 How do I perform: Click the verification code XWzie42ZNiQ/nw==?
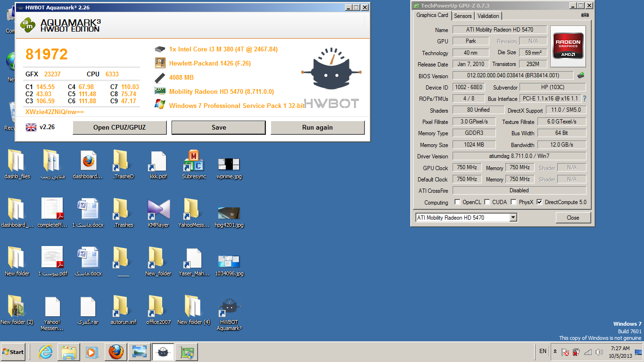click(54, 112)
